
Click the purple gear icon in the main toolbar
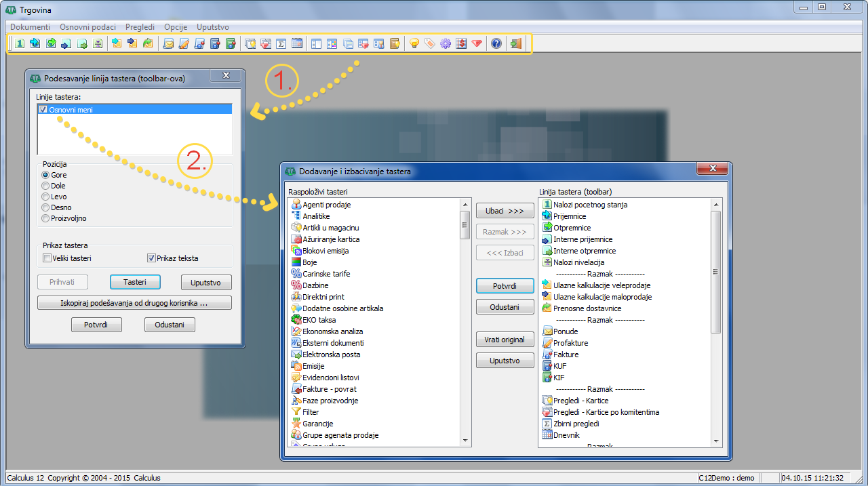tap(446, 43)
